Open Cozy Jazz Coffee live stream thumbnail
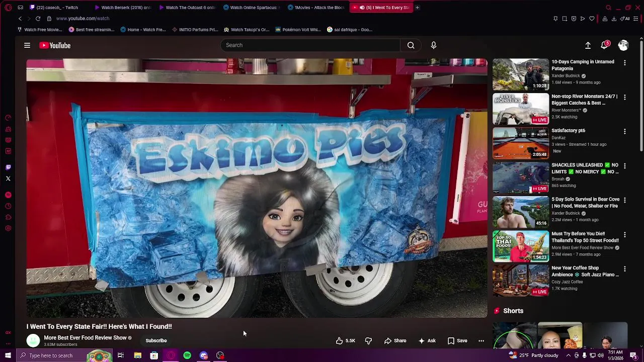 click(521, 281)
